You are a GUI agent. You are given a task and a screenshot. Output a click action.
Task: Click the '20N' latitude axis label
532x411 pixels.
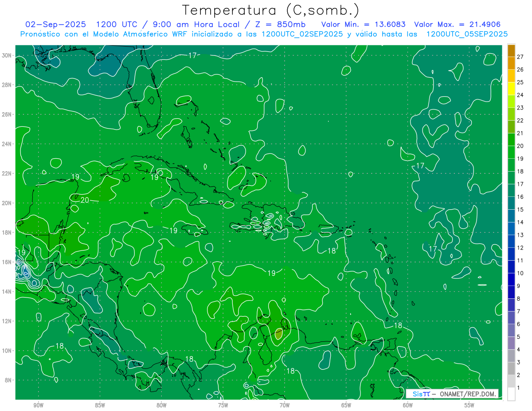(x=7, y=203)
